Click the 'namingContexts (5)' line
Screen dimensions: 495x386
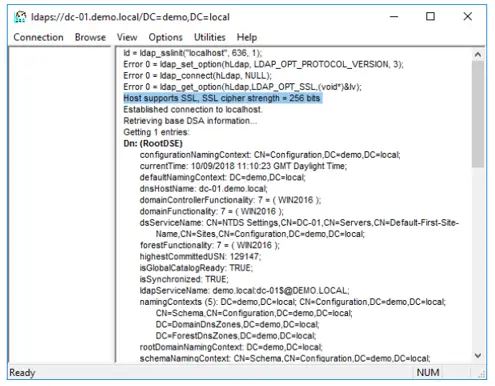[x=293, y=302]
